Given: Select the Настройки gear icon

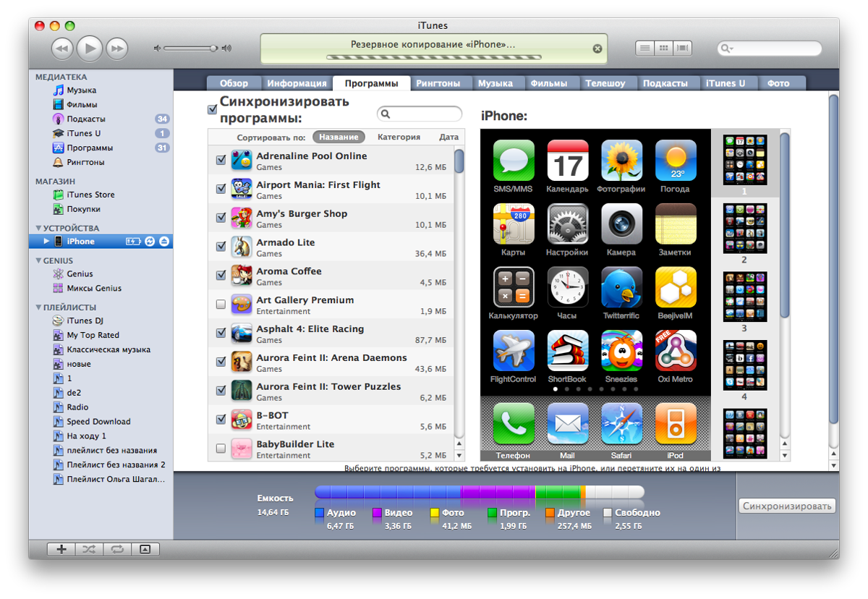Looking at the screenshot, I should [x=568, y=224].
